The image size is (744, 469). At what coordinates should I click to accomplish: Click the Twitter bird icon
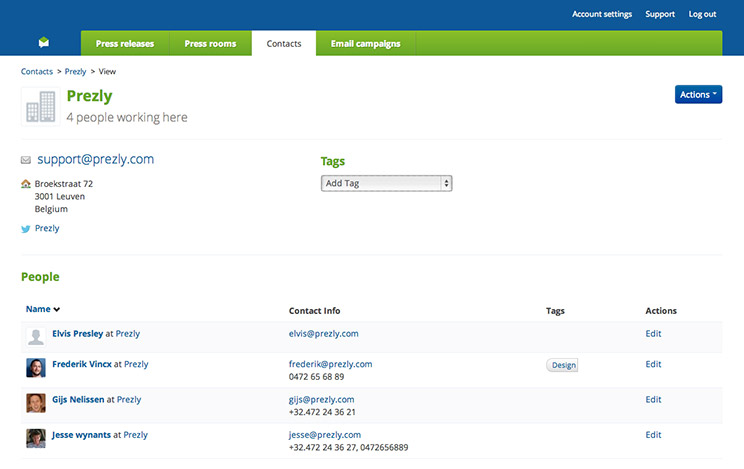coord(26,229)
